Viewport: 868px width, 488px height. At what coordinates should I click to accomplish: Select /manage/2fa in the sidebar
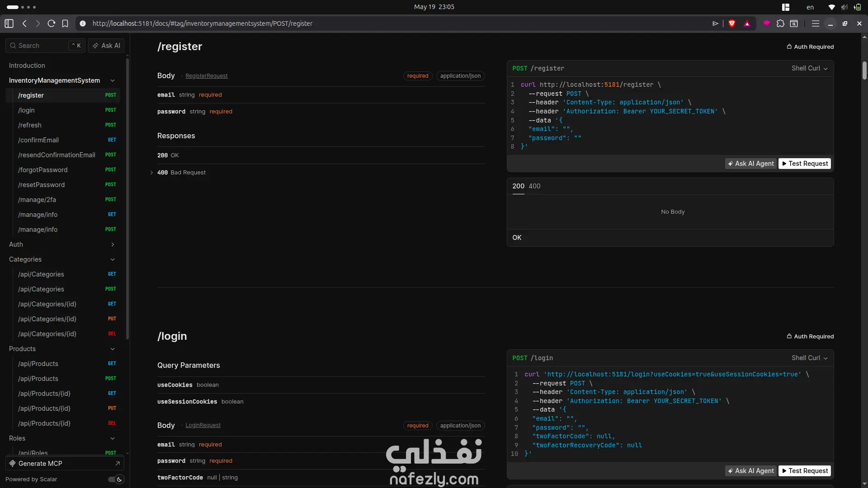coord(63,200)
